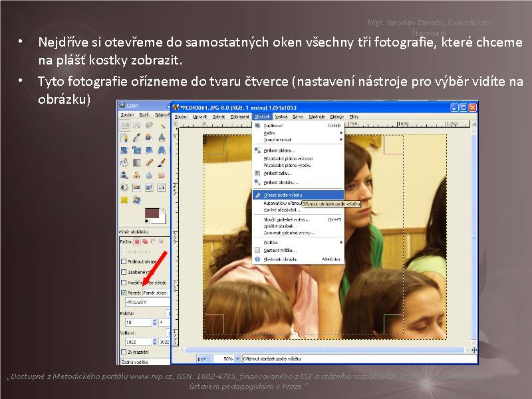532x399 pixels.
Task: Set selection mode to Replace current selection
Action: point(137,241)
